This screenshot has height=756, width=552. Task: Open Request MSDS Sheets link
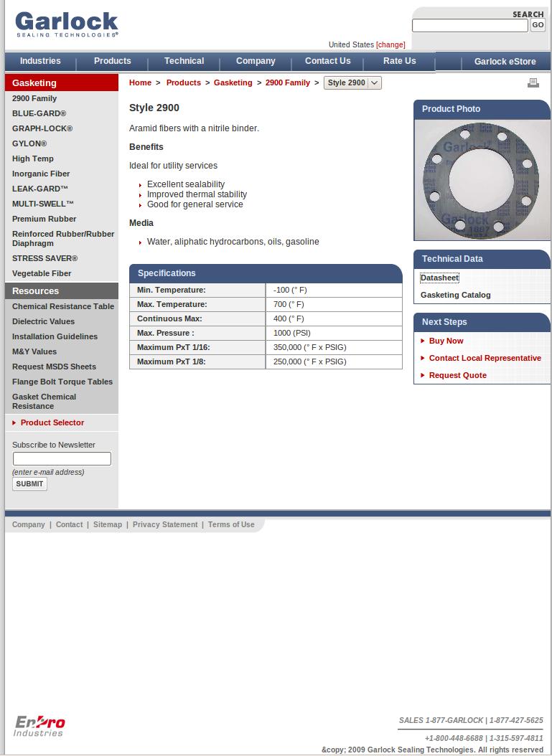click(54, 367)
